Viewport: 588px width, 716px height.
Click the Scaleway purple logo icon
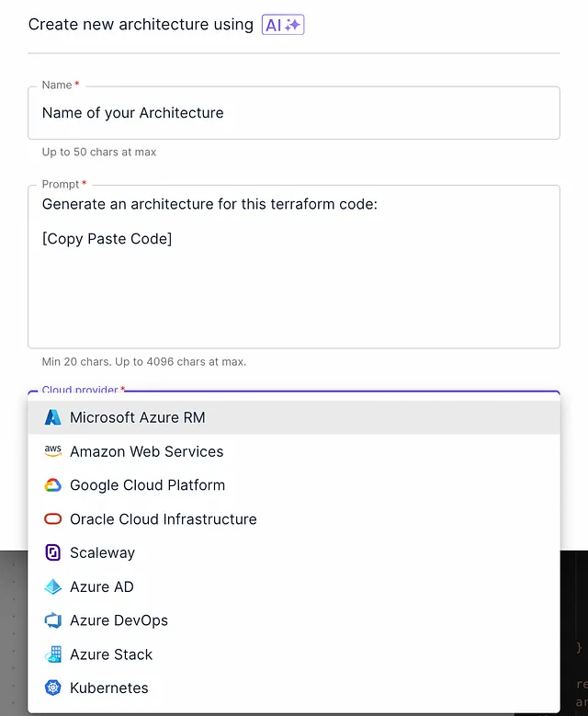point(53,552)
